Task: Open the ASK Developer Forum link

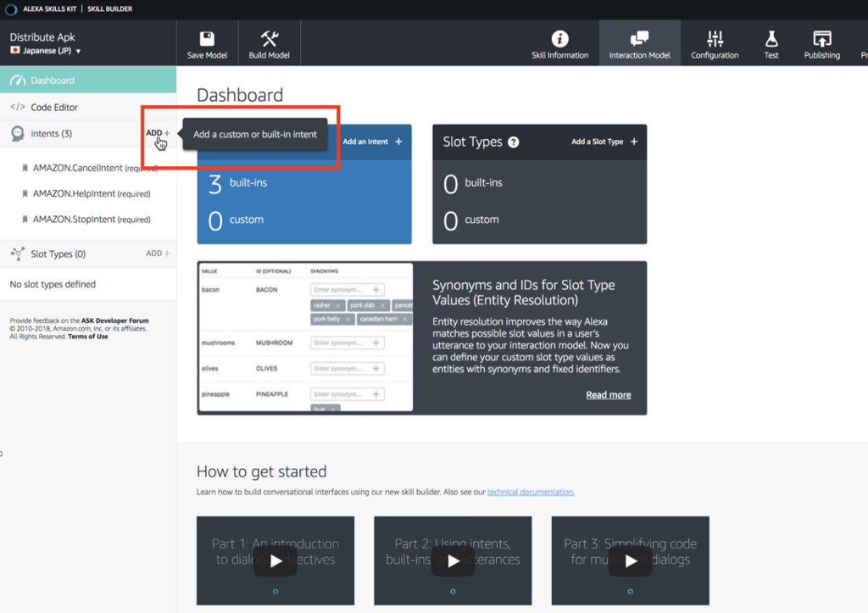Action: pos(115,320)
